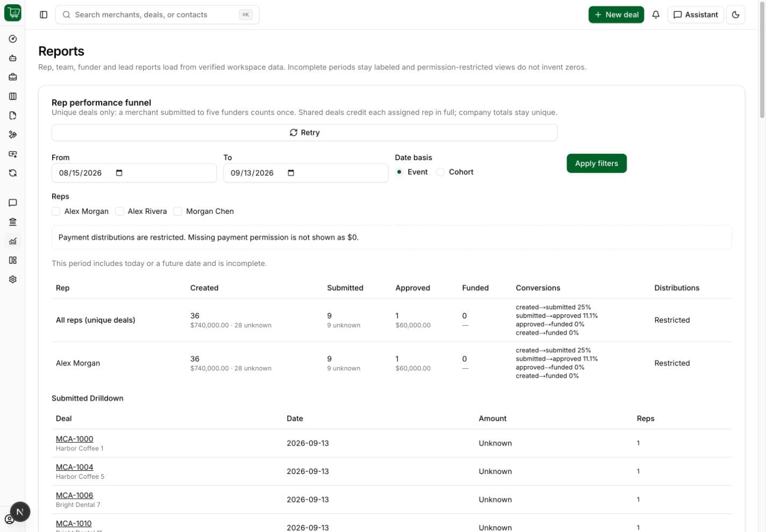The width and height of the screenshot is (766, 532).
Task: Open deal MCA-1006 link
Action: (74, 495)
